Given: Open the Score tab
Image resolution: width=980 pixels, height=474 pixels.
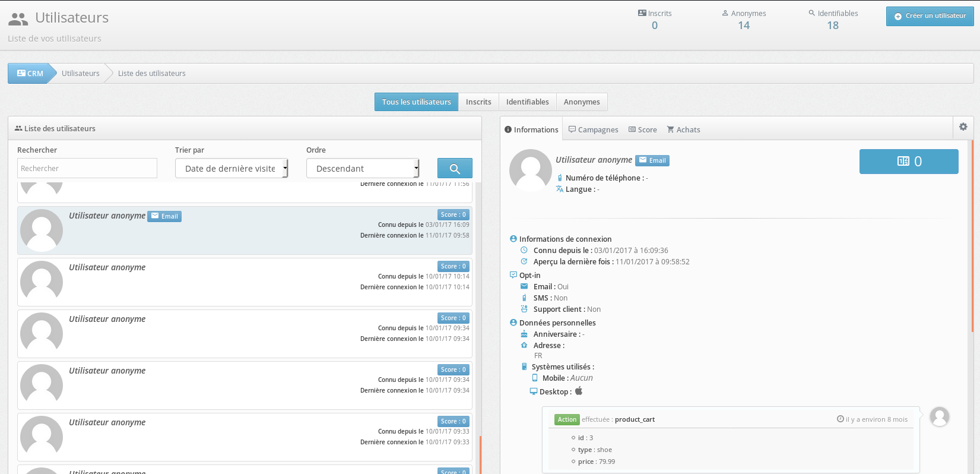Looking at the screenshot, I should point(642,129).
